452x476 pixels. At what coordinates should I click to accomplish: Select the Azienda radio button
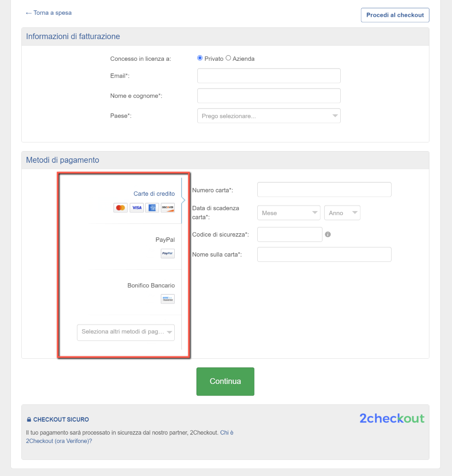228,57
